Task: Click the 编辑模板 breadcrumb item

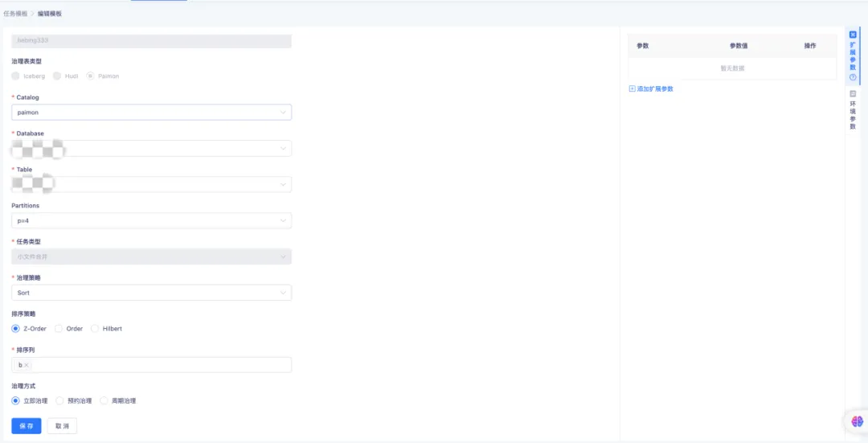Action: click(50, 14)
